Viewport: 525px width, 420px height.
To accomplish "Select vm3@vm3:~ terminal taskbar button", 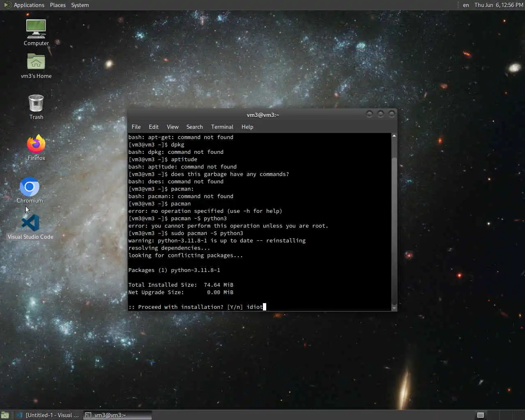I will click(x=118, y=415).
